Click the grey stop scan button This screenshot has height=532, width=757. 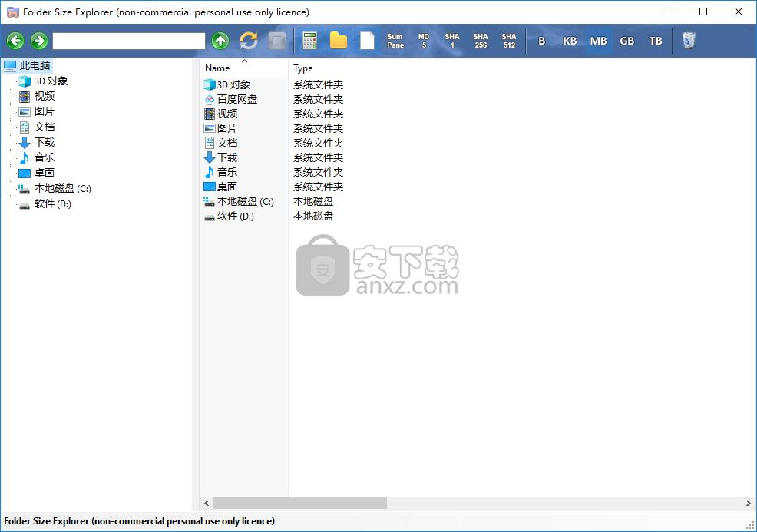pos(277,41)
